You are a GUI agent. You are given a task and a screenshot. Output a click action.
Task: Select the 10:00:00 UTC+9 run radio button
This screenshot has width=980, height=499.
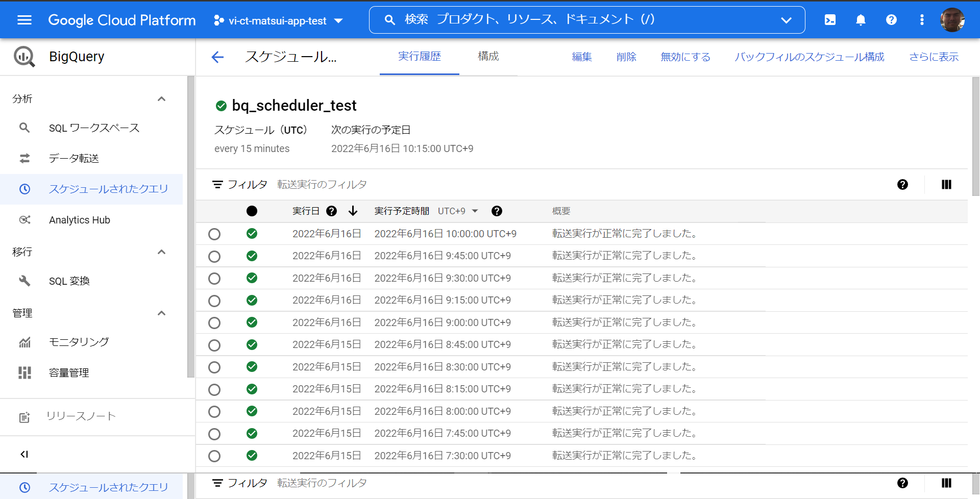coord(214,234)
